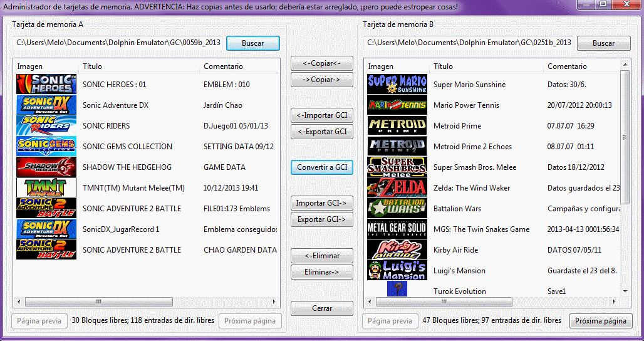The width and height of the screenshot is (644, 341).
Task: Click the <-Copiar<- button
Action: 322,63
